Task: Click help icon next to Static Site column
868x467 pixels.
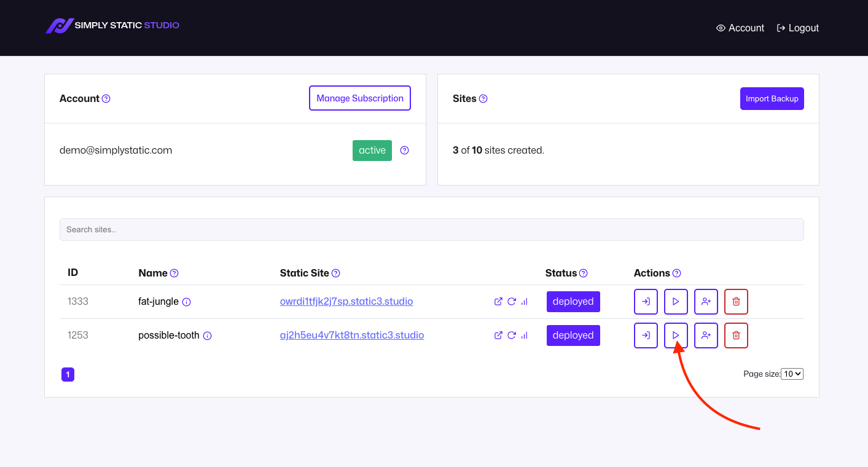Action: pyautogui.click(x=336, y=273)
